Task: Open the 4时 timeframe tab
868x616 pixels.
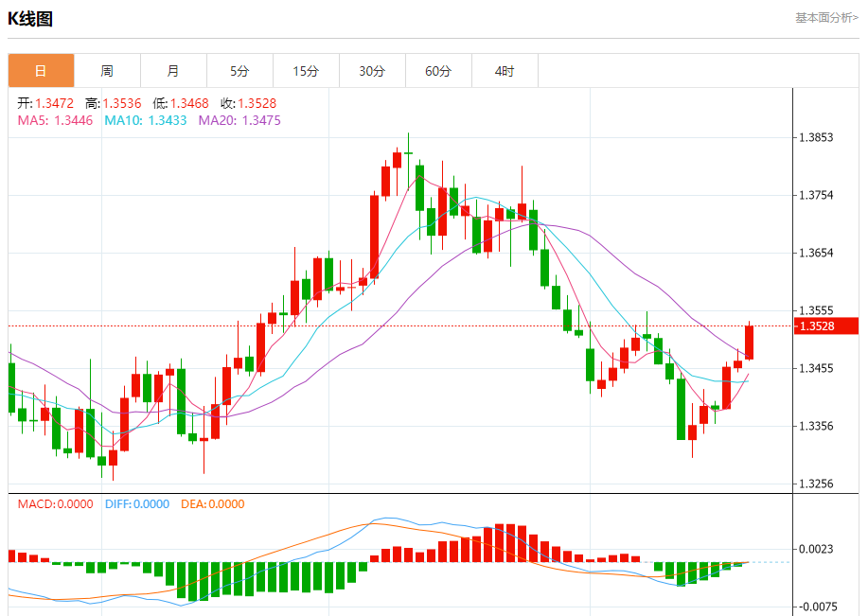Action: [x=505, y=71]
